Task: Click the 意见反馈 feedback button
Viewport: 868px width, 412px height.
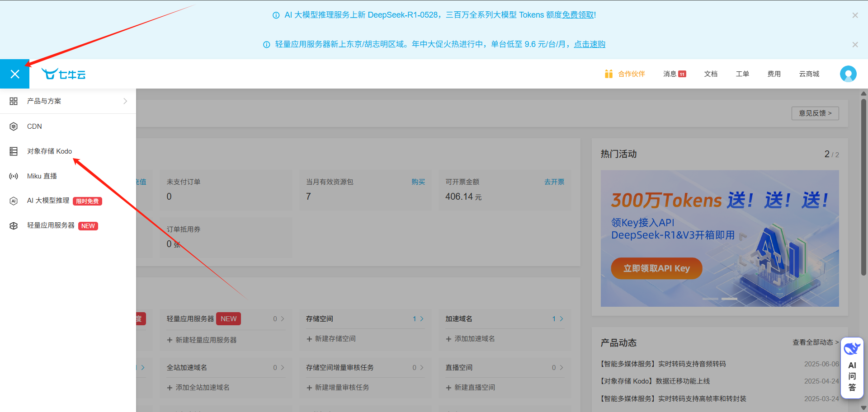Action: coord(815,113)
